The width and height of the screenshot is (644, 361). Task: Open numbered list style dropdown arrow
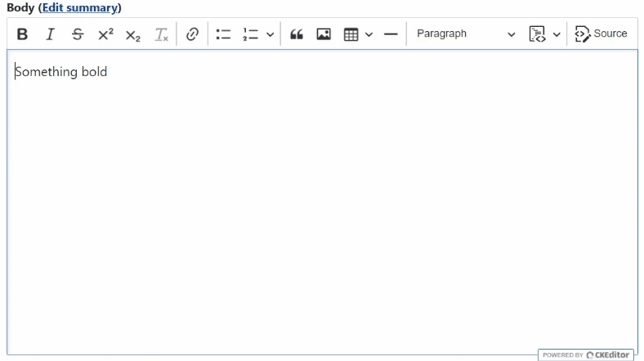pyautogui.click(x=270, y=34)
